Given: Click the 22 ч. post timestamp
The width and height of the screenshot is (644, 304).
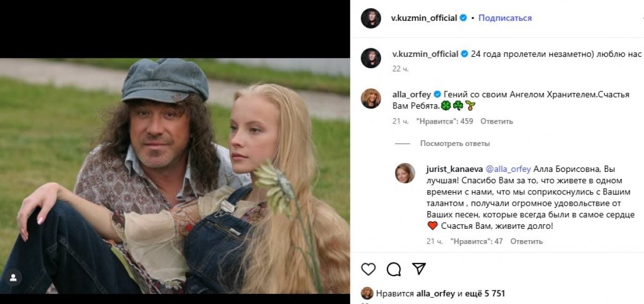Looking at the screenshot, I should point(397,68).
